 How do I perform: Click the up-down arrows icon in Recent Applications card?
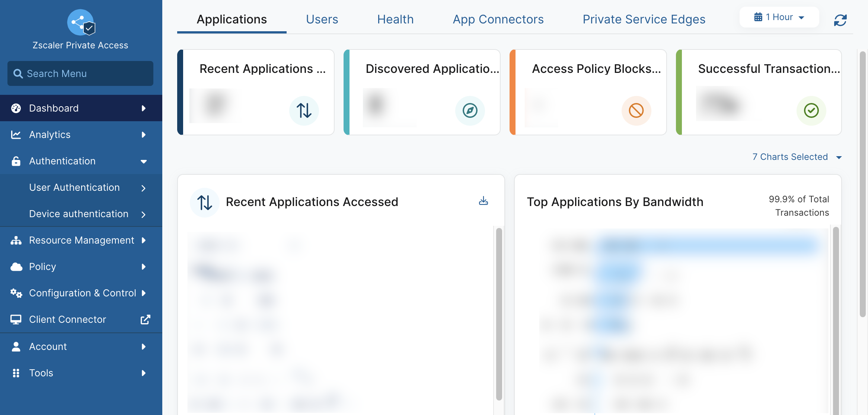[x=304, y=110]
